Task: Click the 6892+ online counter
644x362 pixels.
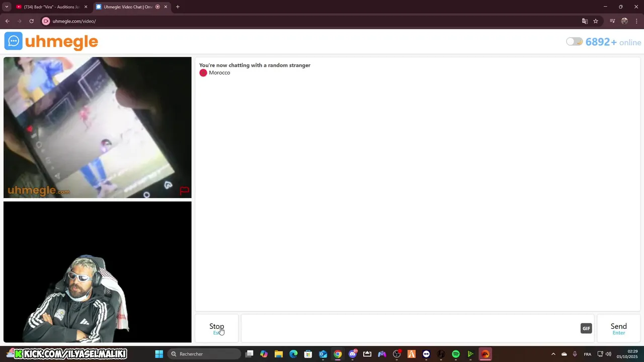Action: coord(613,42)
